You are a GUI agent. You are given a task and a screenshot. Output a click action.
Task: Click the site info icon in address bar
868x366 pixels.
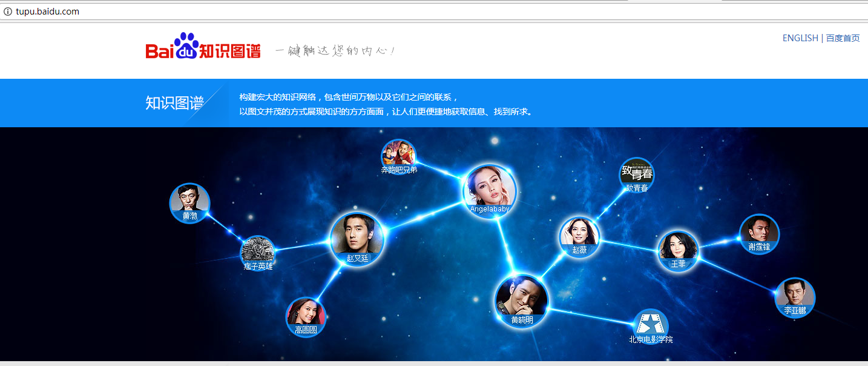click(x=8, y=12)
